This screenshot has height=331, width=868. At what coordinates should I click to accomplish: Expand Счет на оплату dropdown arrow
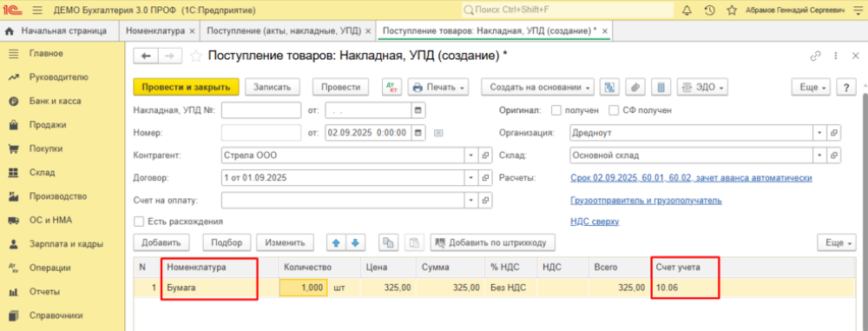471,200
